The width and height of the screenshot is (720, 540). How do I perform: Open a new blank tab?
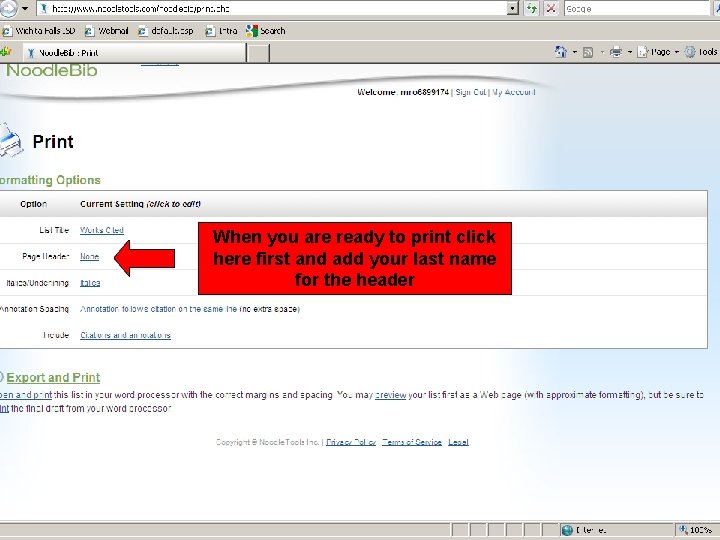click(x=258, y=53)
